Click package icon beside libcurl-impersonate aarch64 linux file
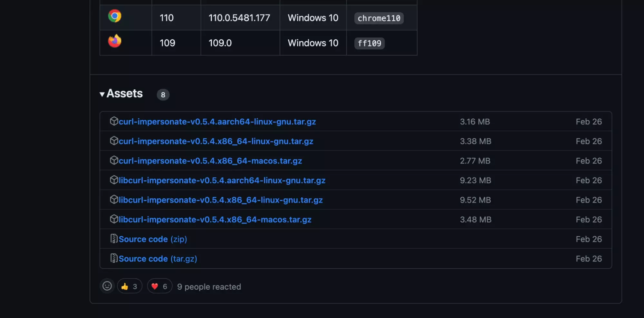The height and width of the screenshot is (318, 644). pyautogui.click(x=114, y=180)
